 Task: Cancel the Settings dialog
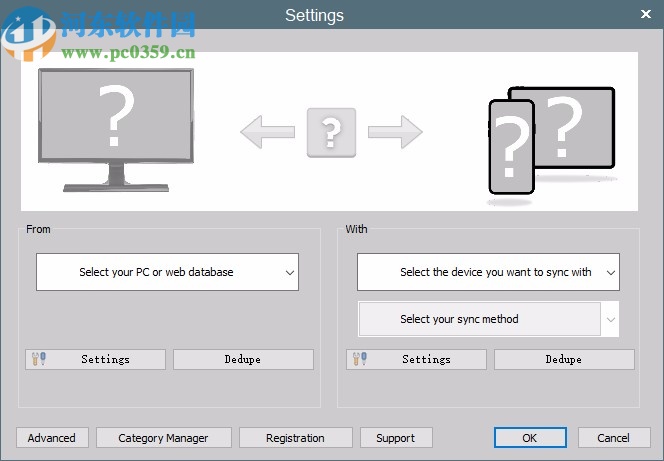click(x=614, y=438)
